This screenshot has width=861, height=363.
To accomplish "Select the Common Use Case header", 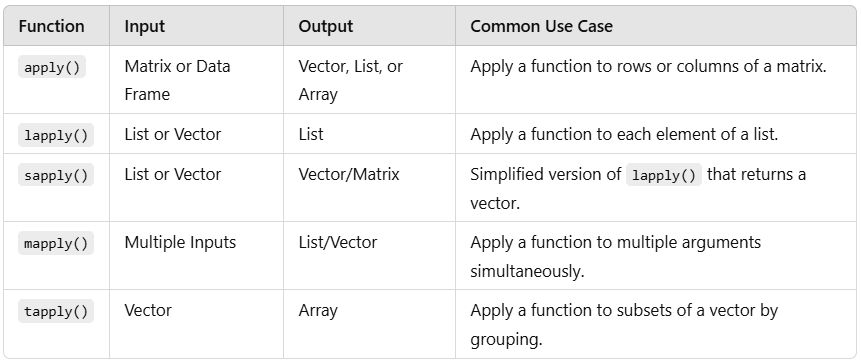I will click(541, 26).
